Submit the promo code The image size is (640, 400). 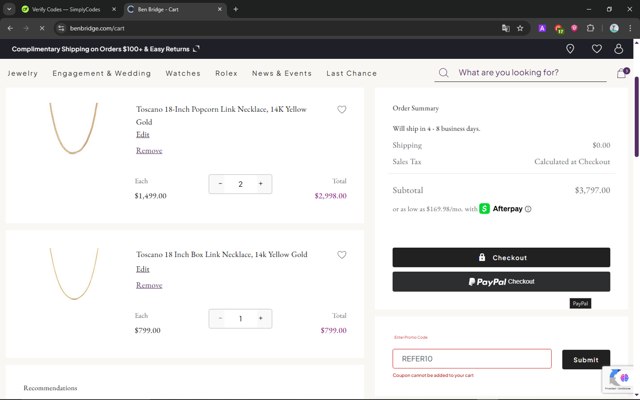click(586, 360)
